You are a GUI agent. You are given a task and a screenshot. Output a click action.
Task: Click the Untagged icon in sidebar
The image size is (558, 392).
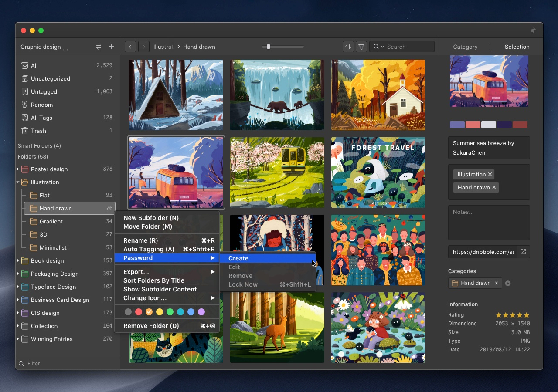[x=25, y=91]
